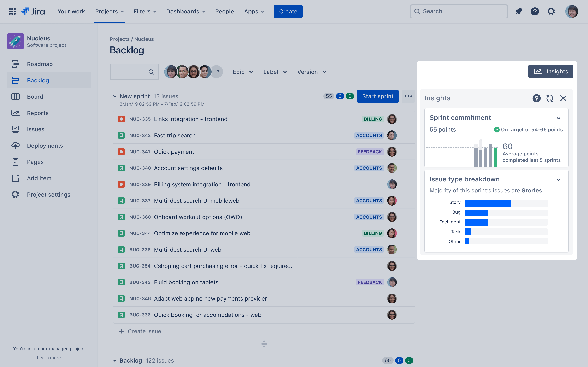Click the Add item icon in sidebar
The width and height of the screenshot is (588, 367).
(15, 178)
